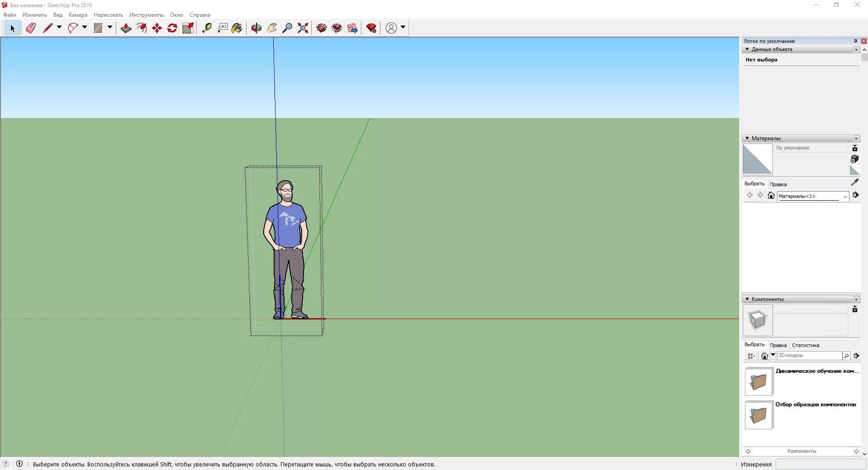Screen dimensions: 868x470
Task: Collapse the Компоненты panel
Action: pos(747,299)
